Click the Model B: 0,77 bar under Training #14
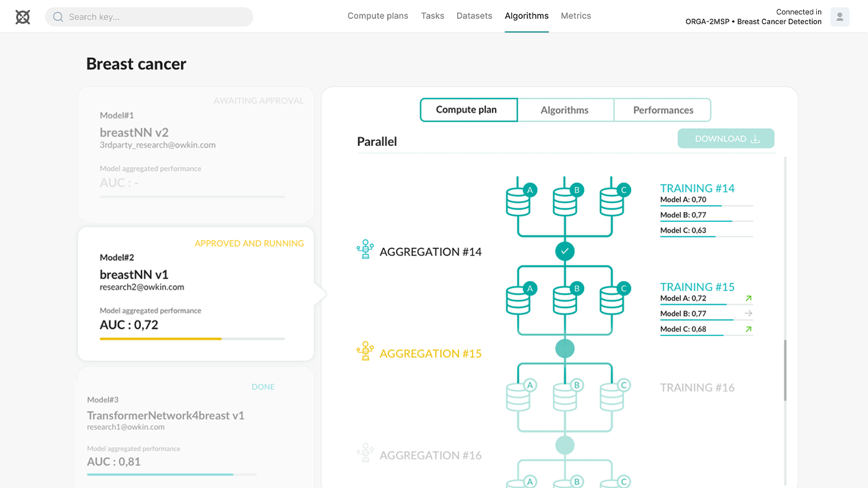The image size is (868, 488). pos(706,221)
